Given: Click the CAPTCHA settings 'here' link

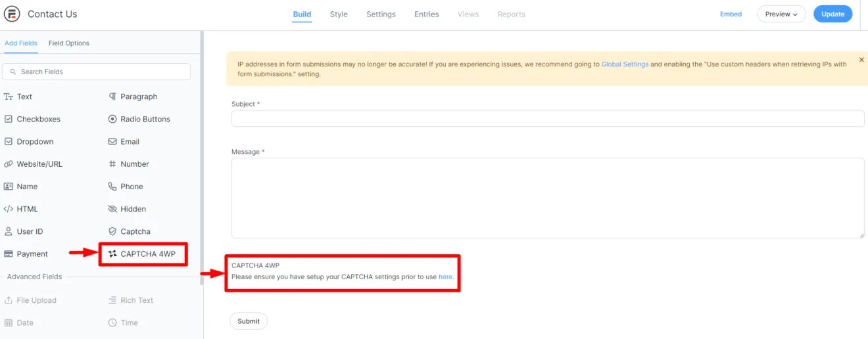Looking at the screenshot, I should (445, 277).
